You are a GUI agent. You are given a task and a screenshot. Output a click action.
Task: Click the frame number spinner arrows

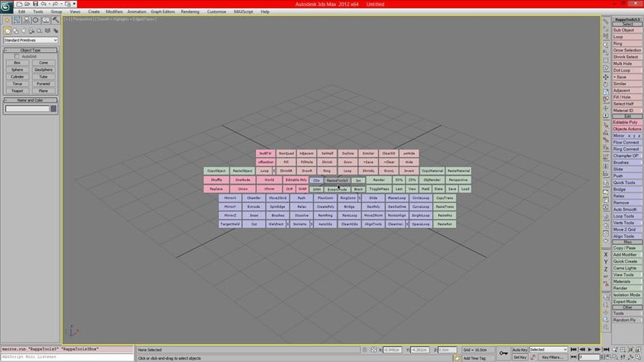point(604,358)
